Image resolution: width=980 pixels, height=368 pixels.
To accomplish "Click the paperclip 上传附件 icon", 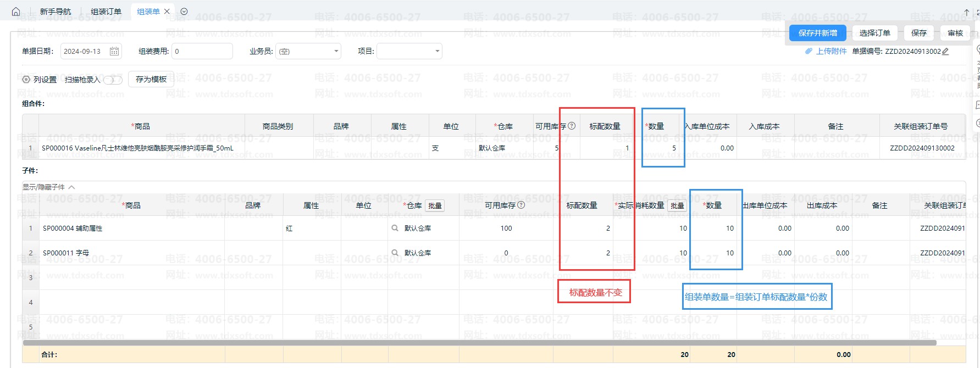I will 809,51.
